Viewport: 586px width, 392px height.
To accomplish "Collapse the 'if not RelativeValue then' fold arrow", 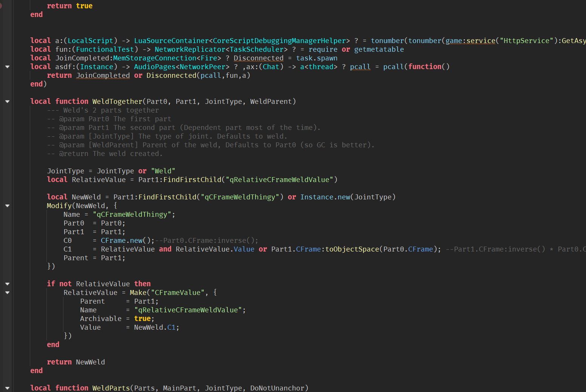I will (7, 284).
